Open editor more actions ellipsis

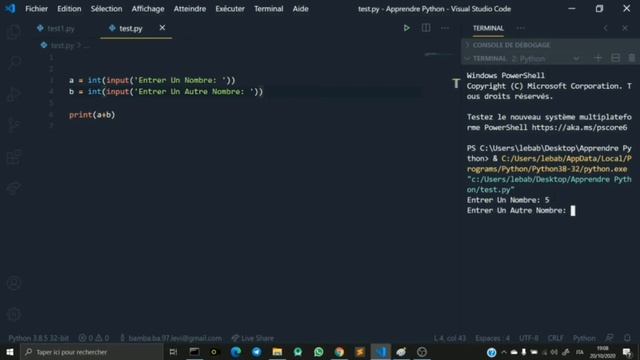pos(445,28)
